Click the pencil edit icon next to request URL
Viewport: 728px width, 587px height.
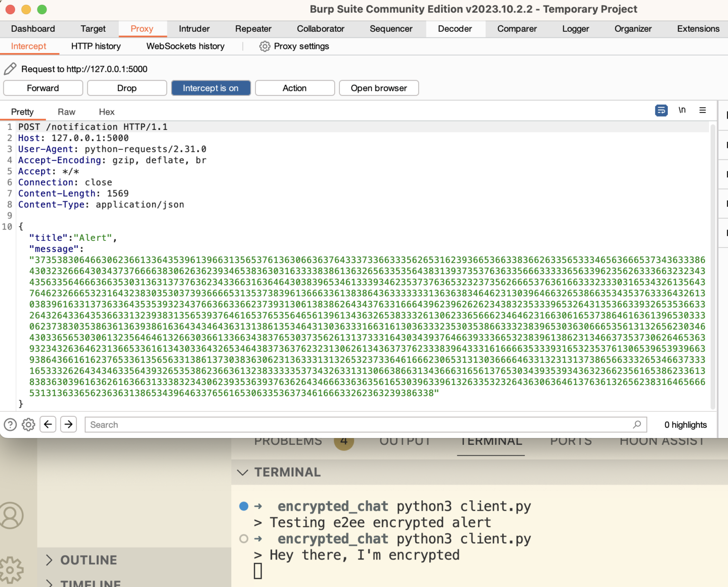[x=10, y=69]
